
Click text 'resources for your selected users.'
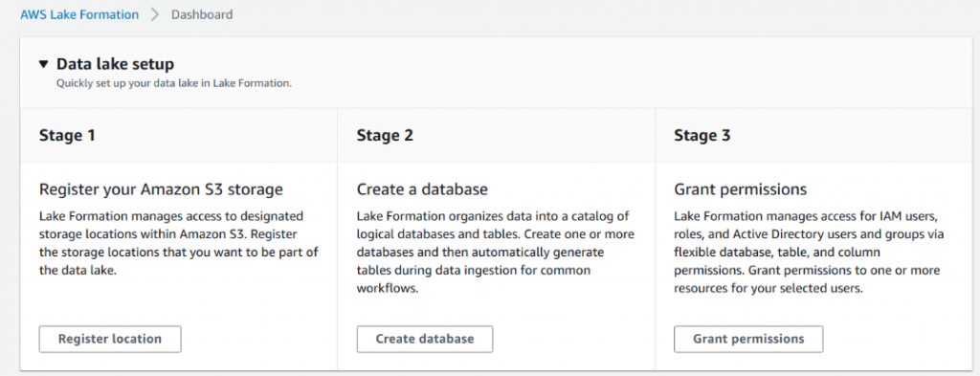point(768,289)
